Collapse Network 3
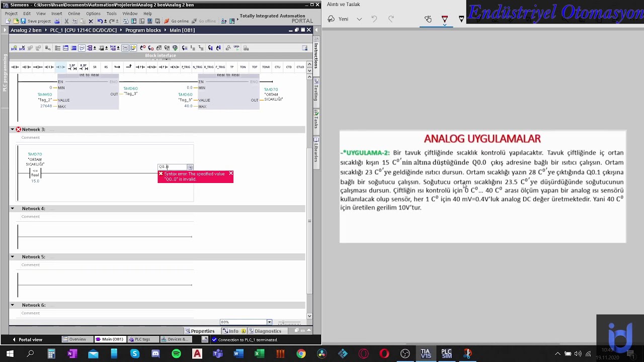This screenshot has height=362, width=644. [13, 130]
